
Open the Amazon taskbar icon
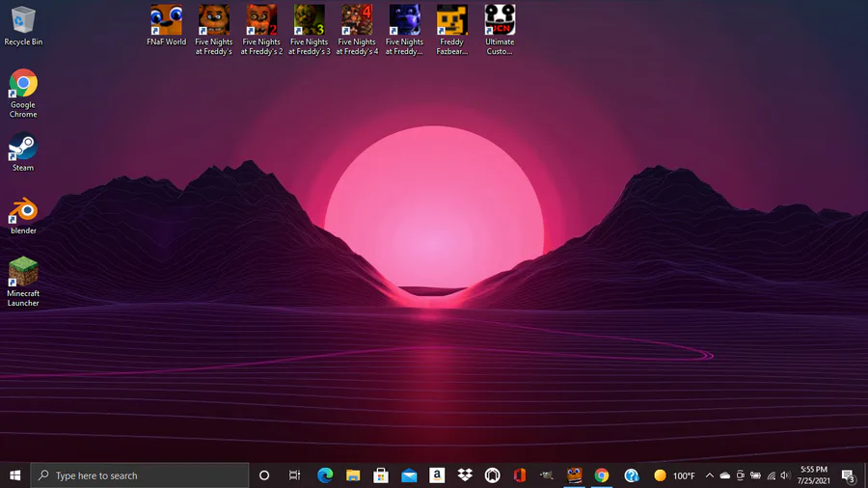[436, 475]
